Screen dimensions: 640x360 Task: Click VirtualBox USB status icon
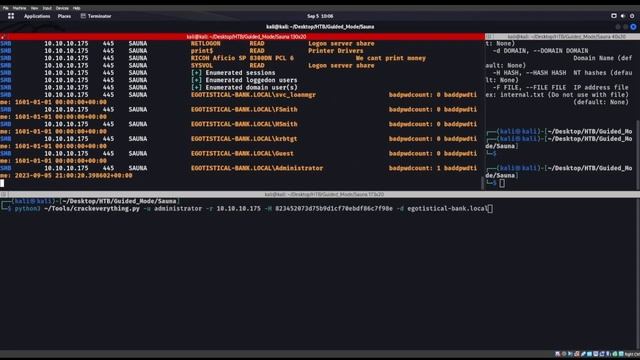pos(583,354)
